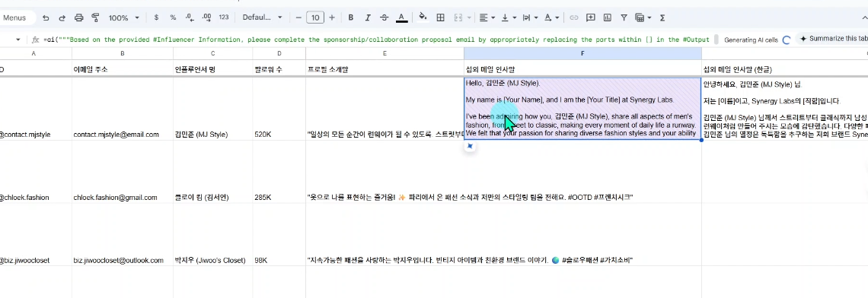Open the borders menu
This screenshot has width=868, height=298.
click(441, 17)
